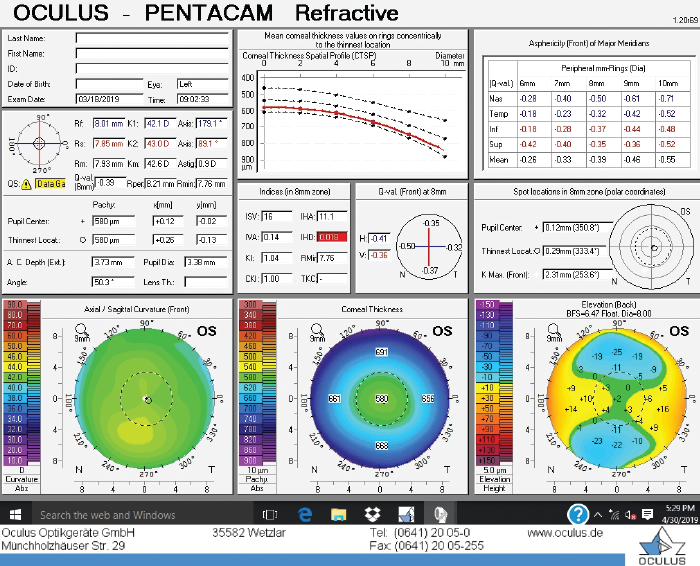Image resolution: width=700 pixels, height=566 pixels.
Task: Click the Angle value 50.3
Action: coord(113,282)
